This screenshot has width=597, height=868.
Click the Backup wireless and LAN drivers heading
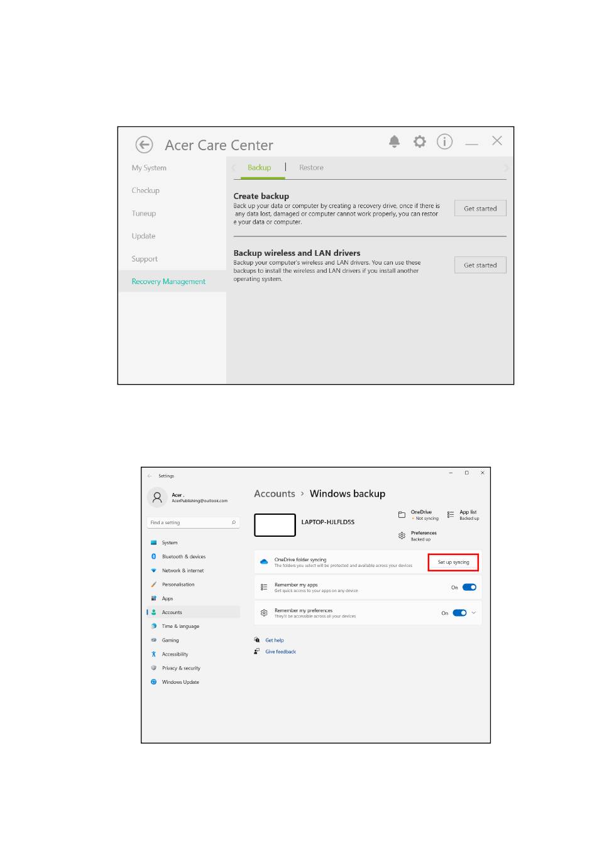tap(297, 253)
